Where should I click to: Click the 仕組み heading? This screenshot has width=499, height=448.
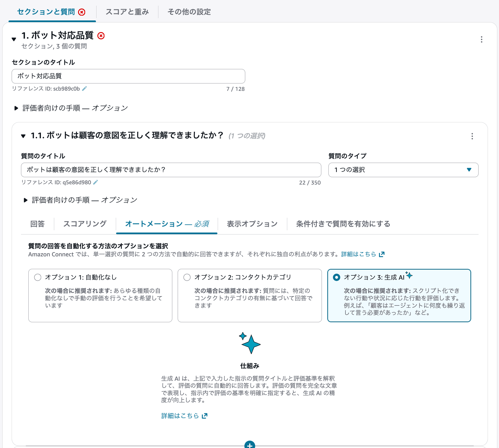(250, 366)
